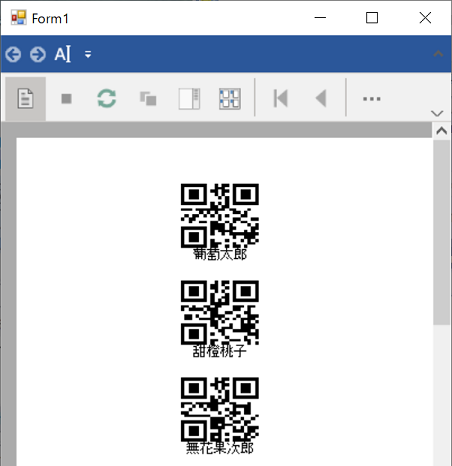Refresh the report with green arrows

(107, 98)
